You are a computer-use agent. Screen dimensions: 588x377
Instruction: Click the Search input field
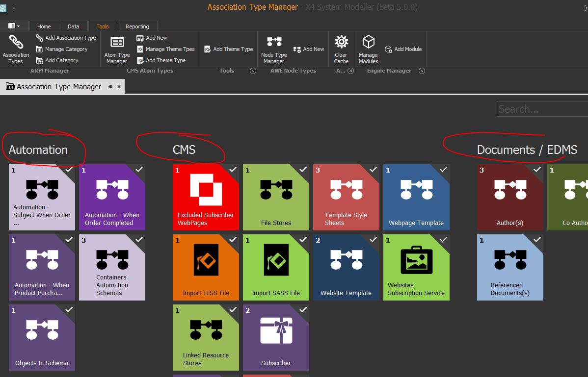tap(542, 109)
